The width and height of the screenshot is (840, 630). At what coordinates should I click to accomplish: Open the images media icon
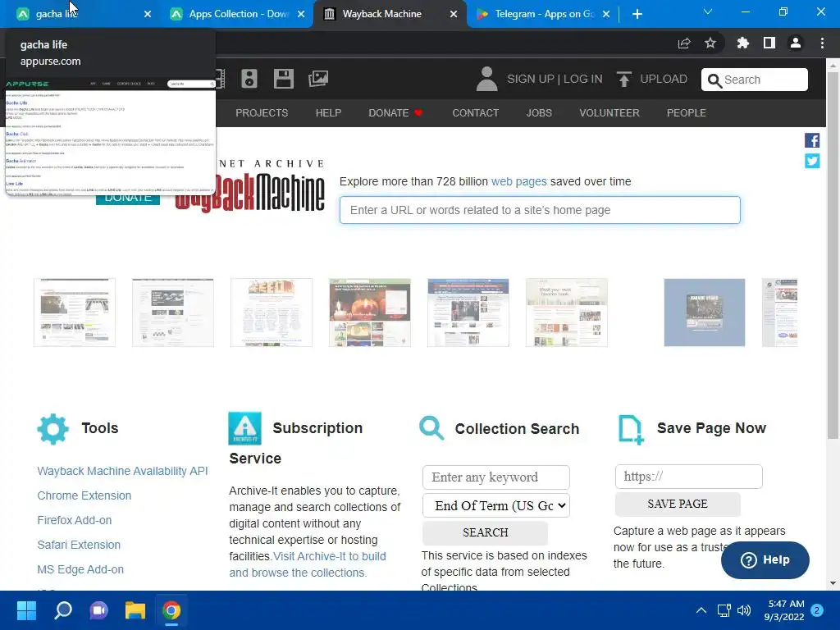pos(318,79)
